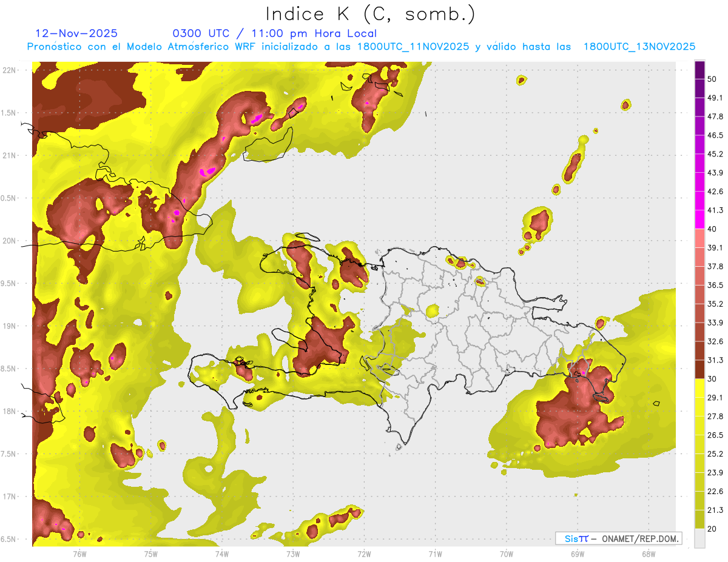Click the legend value '26.5'
Image resolution: width=728 pixels, height=562 pixels.
click(715, 435)
